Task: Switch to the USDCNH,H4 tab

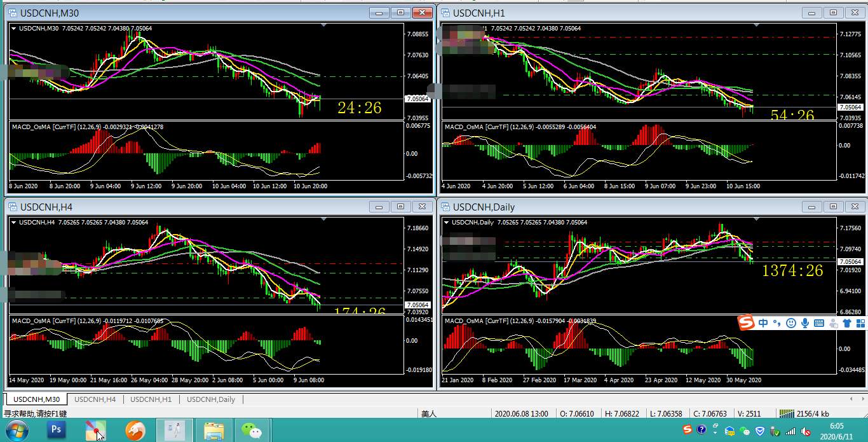Action: pyautogui.click(x=95, y=399)
